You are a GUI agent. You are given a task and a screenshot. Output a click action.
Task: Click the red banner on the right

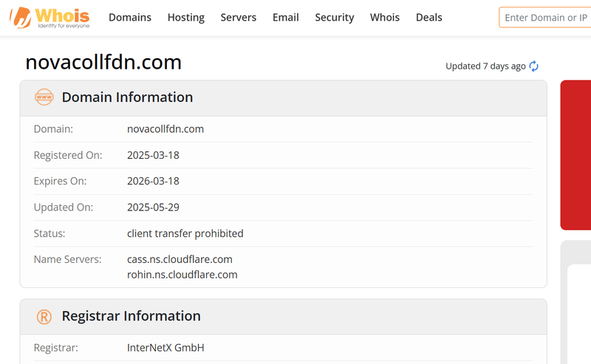[x=576, y=155]
